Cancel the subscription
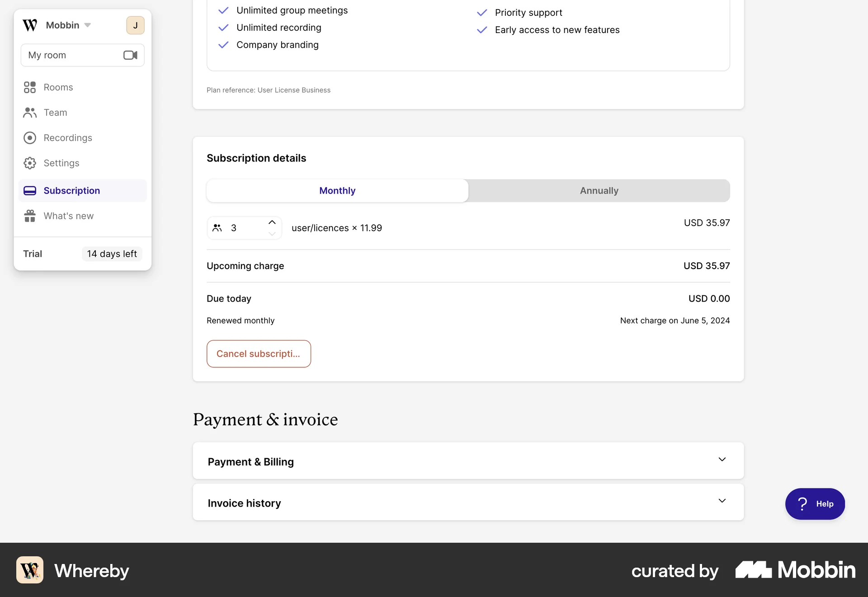 tap(259, 354)
